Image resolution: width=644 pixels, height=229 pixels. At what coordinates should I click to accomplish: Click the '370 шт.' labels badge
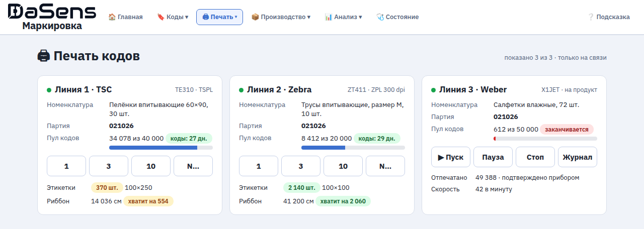pyautogui.click(x=107, y=188)
